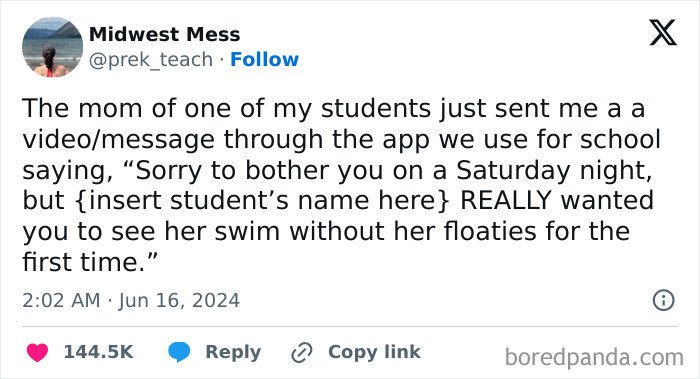Viewport: 700px width, 379px height.
Task: Click the Copy link label
Action: coord(374,352)
